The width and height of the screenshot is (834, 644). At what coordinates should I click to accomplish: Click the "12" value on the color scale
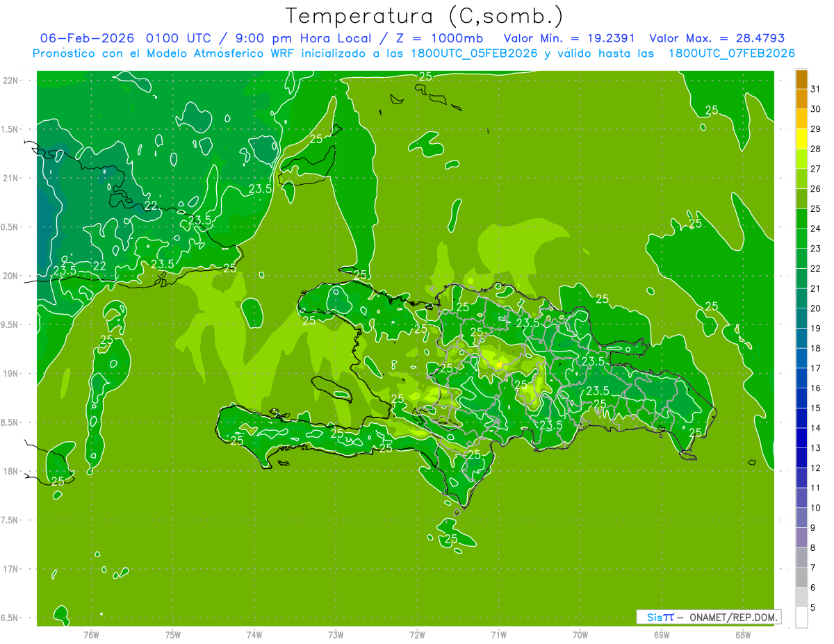click(x=816, y=468)
